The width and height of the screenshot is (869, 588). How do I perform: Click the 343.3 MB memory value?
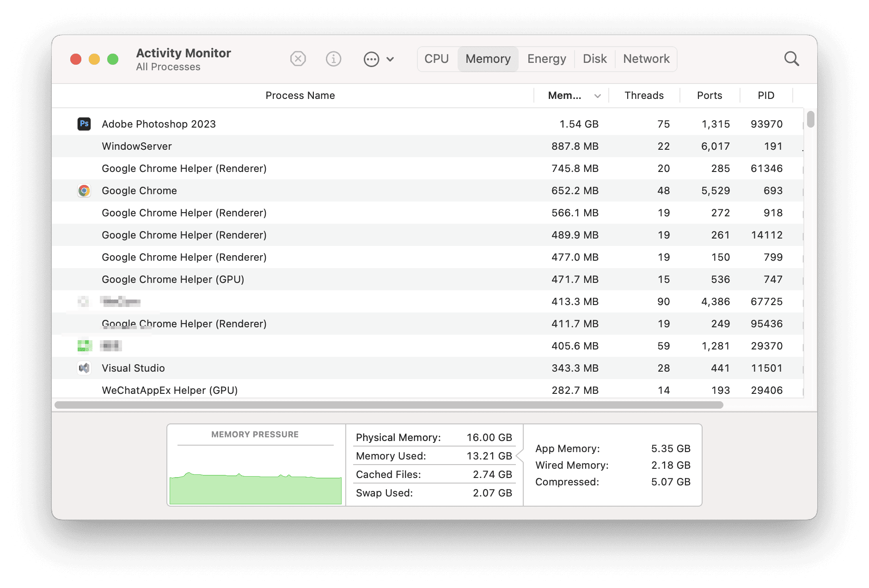[x=575, y=368]
